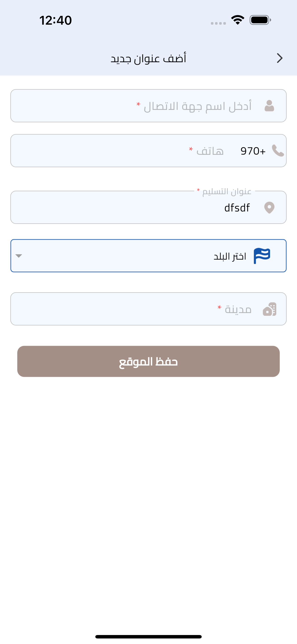Click the battery status icon
The width and height of the screenshot is (297, 644).
click(260, 20)
